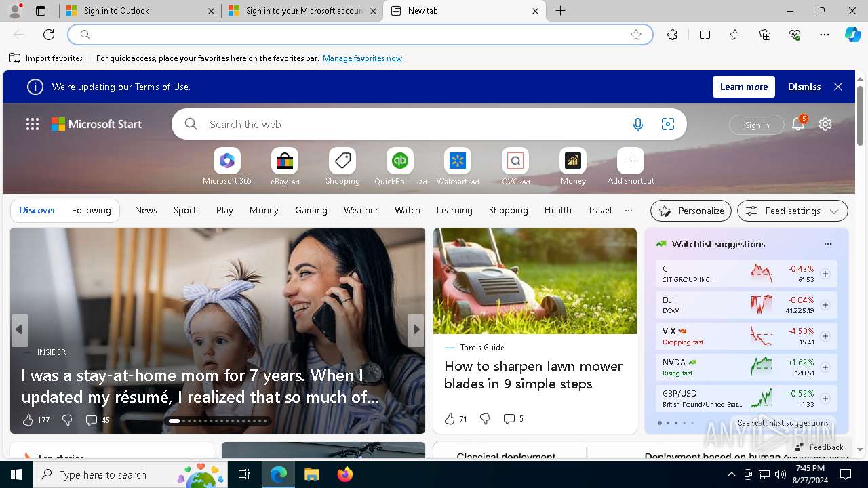Image resolution: width=868 pixels, height=488 pixels.
Task: Open Watchlist suggestions more options
Action: pos(827,244)
